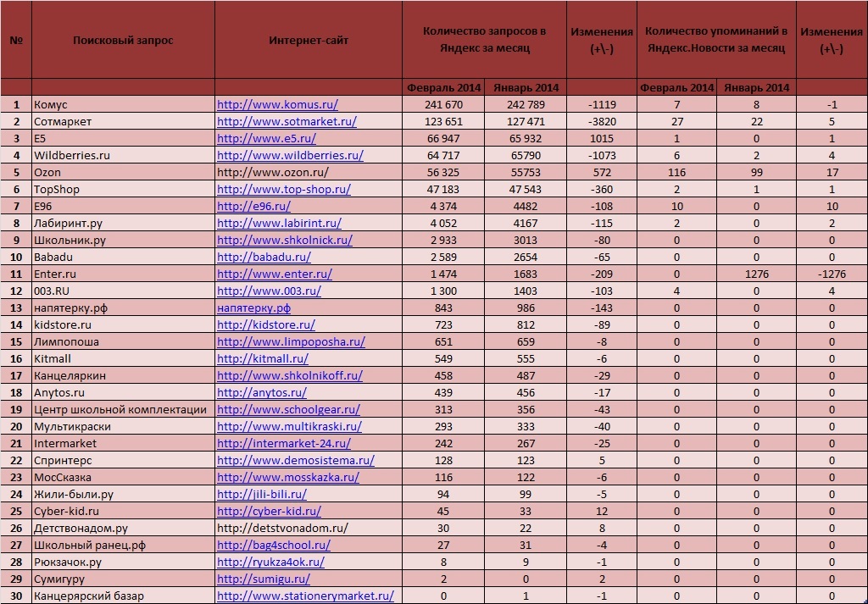Click the demosistema.ru hyperlink

click(296, 460)
